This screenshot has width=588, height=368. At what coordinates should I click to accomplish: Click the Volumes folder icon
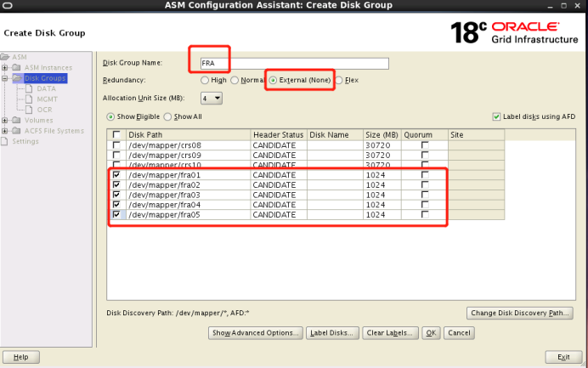tap(16, 120)
